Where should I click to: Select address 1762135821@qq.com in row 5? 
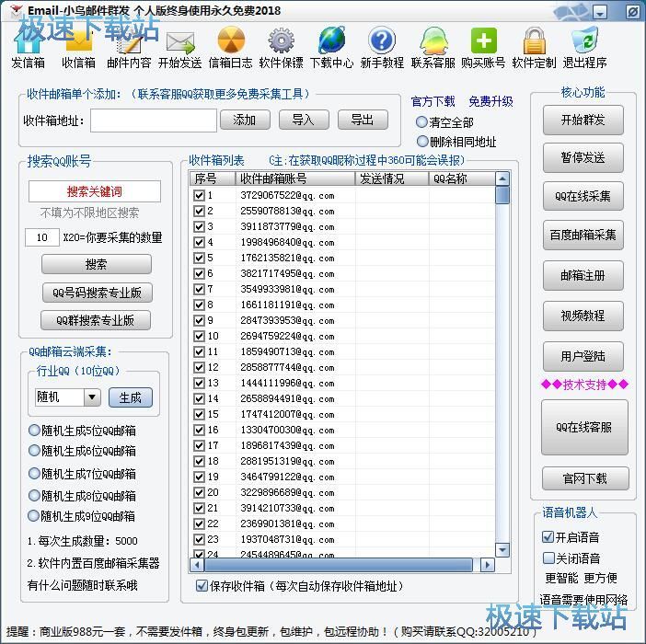tap(287, 259)
